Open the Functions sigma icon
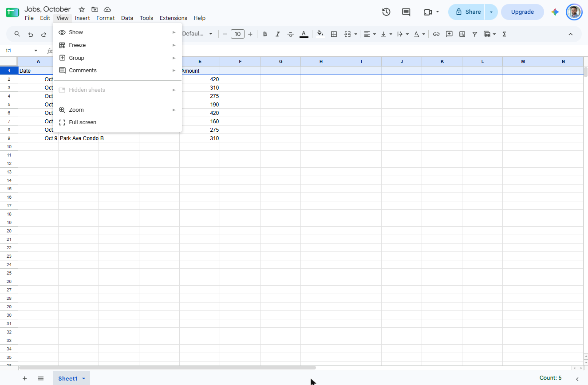This screenshot has width=588, height=385. [x=504, y=34]
